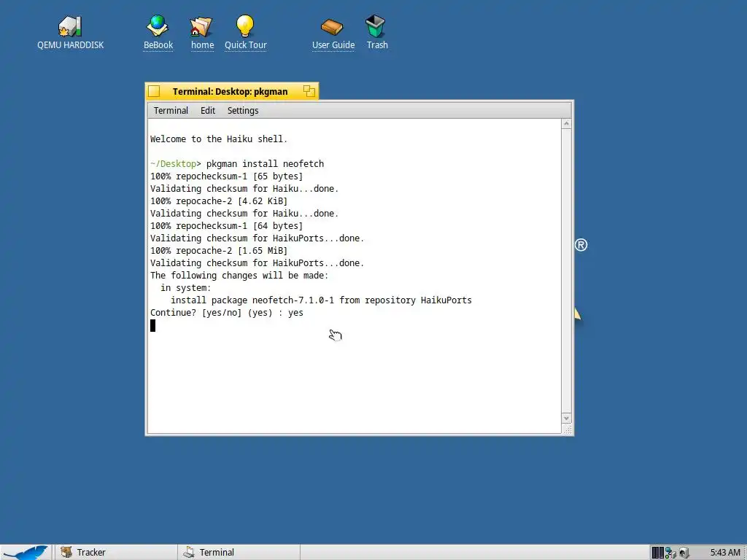The image size is (747, 560).
Task: Click '100% repocache-2 [4.62 KiB]' line
Action: [219, 201]
